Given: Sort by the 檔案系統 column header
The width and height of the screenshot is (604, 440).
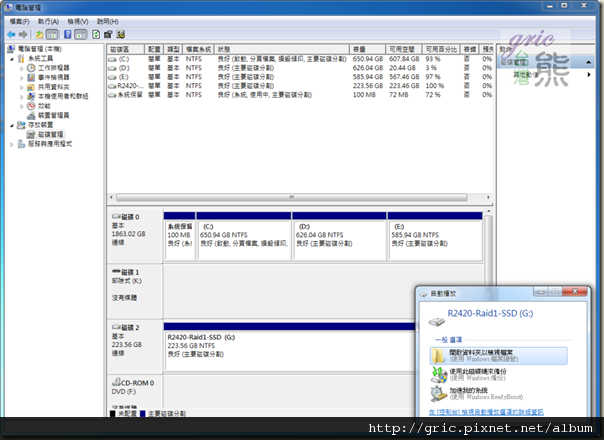Looking at the screenshot, I should [x=198, y=49].
